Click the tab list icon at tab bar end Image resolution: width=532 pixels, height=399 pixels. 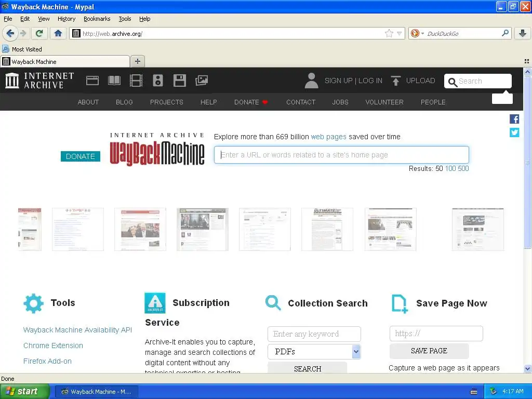click(527, 61)
